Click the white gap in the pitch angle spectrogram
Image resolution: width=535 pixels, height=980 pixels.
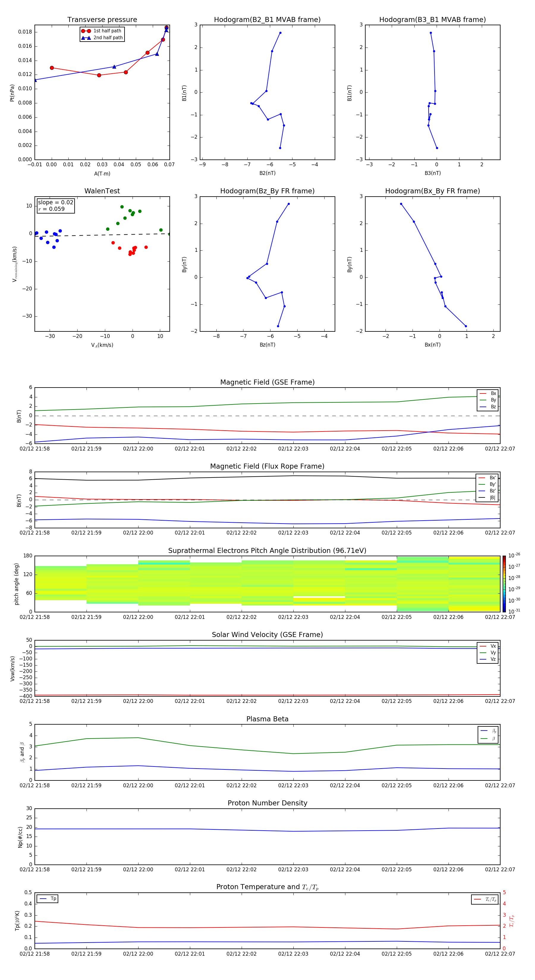[x=319, y=597]
